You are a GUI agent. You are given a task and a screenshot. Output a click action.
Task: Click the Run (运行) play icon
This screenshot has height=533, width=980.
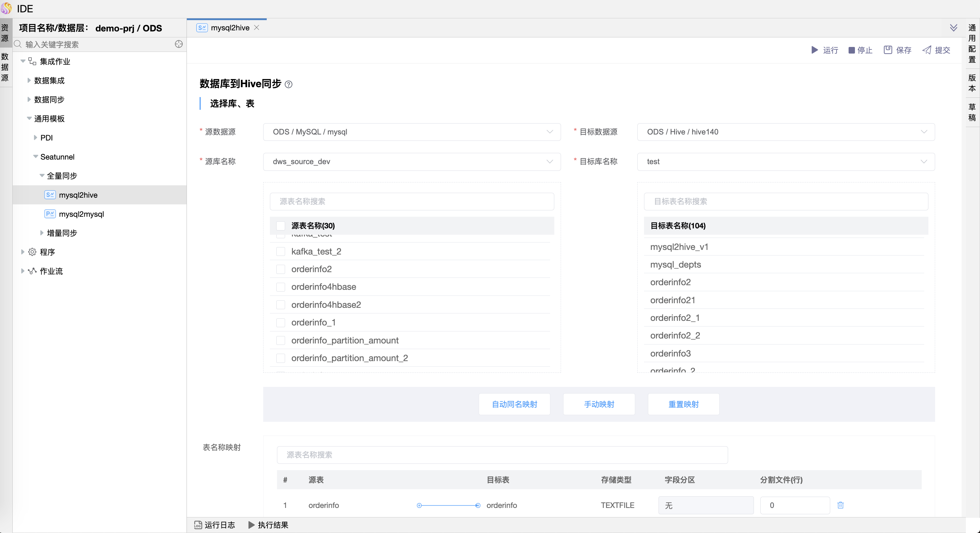click(815, 50)
